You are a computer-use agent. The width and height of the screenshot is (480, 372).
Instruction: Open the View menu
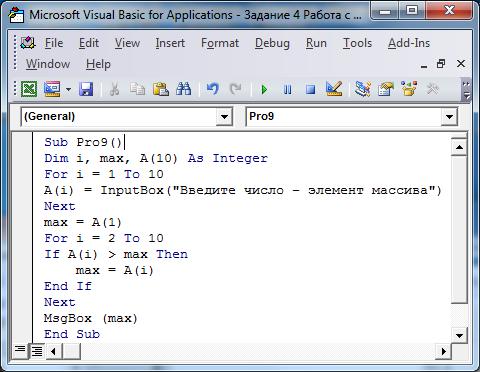[127, 43]
